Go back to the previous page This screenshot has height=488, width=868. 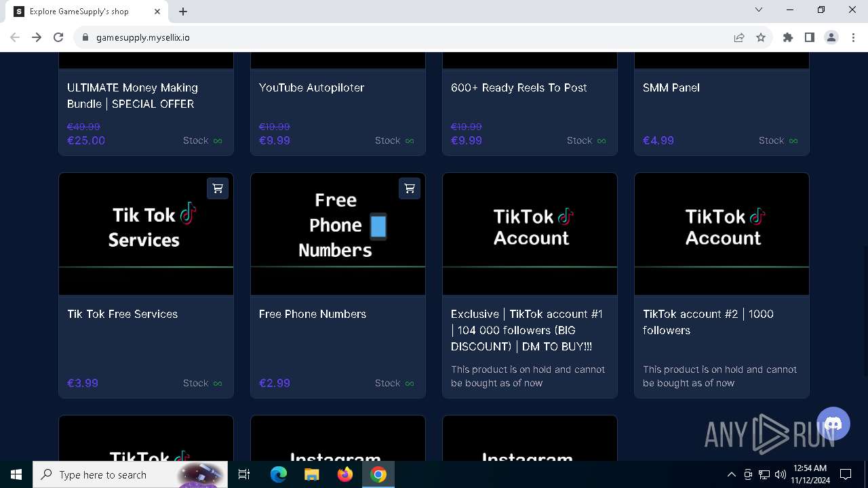[15, 37]
